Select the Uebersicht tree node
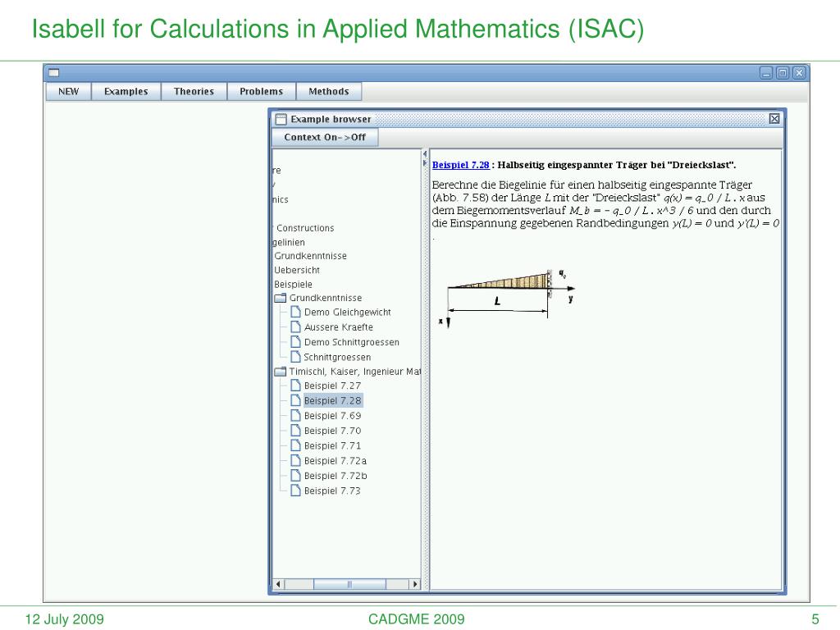This screenshot has width=840, height=630. [297, 270]
